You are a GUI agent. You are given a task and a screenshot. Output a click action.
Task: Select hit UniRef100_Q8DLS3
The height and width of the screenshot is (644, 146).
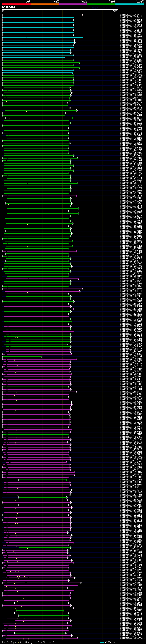(x=131, y=125)
